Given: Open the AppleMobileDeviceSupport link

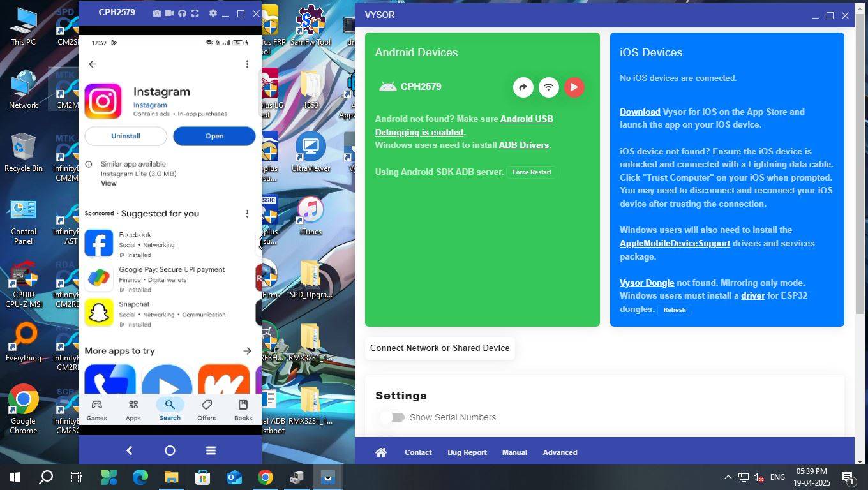Looking at the screenshot, I should tap(675, 243).
